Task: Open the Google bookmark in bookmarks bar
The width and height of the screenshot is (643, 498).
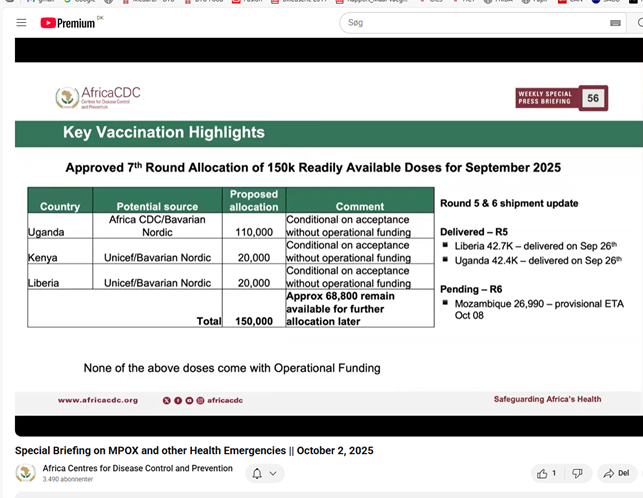Action: tap(80, 1)
